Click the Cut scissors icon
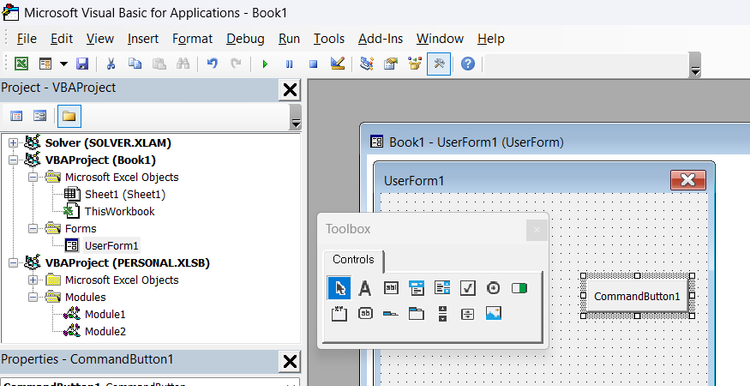The height and width of the screenshot is (386, 750). pyautogui.click(x=111, y=64)
